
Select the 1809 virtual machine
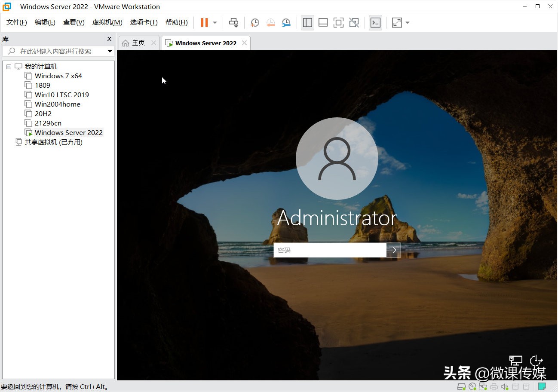point(43,86)
